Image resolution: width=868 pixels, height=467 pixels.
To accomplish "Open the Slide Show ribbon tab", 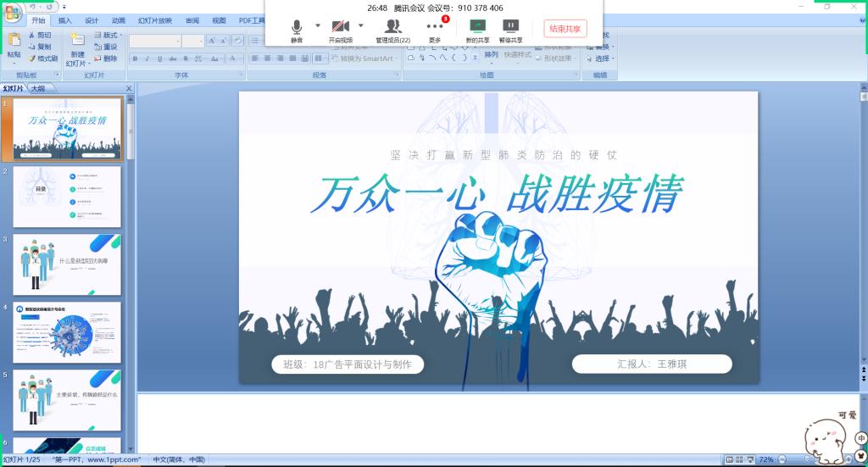I will pyautogui.click(x=155, y=20).
